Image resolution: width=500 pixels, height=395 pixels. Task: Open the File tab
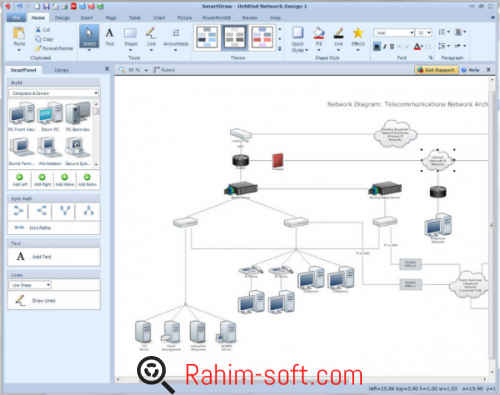click(16, 18)
